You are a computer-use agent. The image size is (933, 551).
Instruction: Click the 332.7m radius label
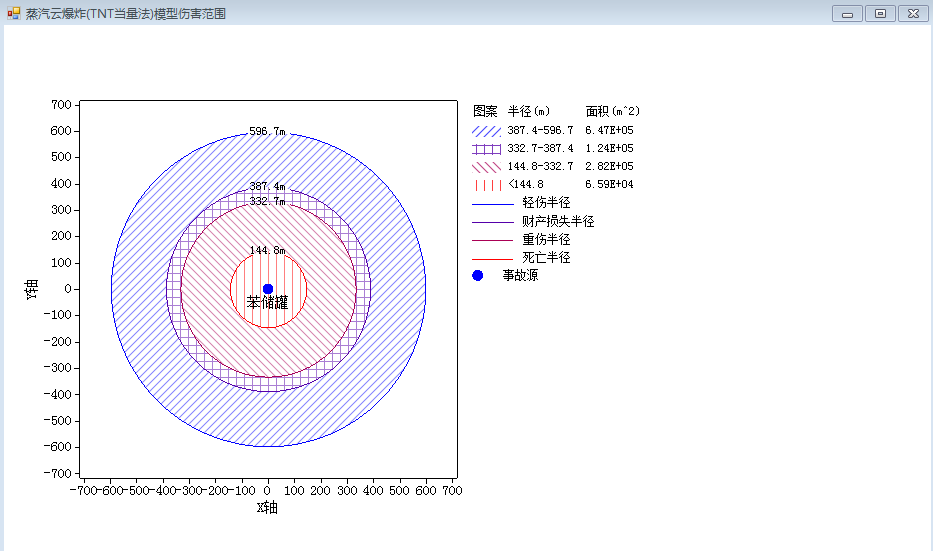click(267, 201)
